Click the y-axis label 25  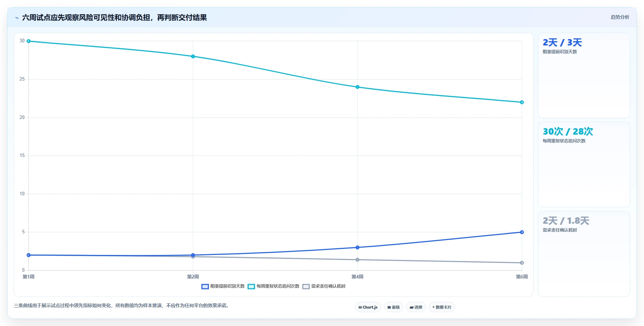(22, 79)
